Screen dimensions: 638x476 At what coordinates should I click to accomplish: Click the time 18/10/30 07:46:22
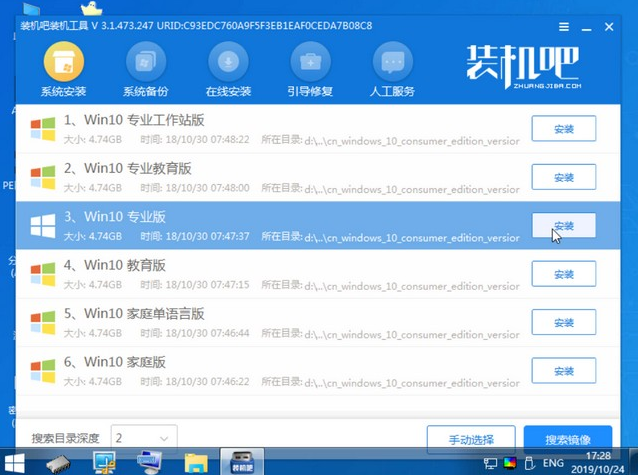click(x=207, y=382)
